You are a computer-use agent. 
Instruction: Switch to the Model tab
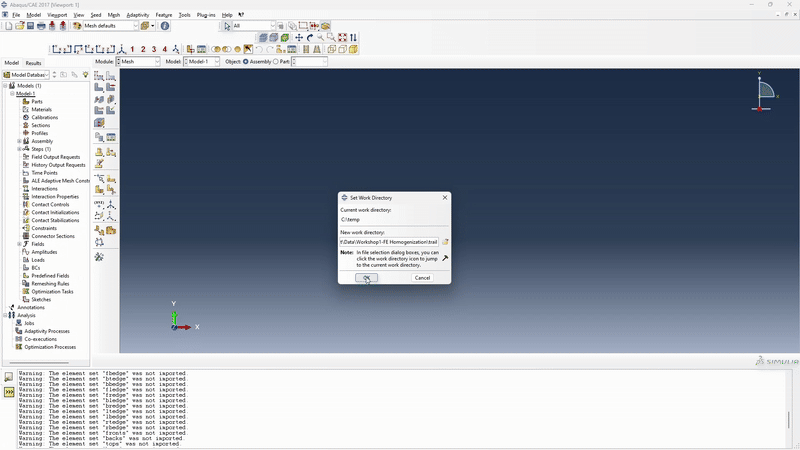(x=12, y=63)
